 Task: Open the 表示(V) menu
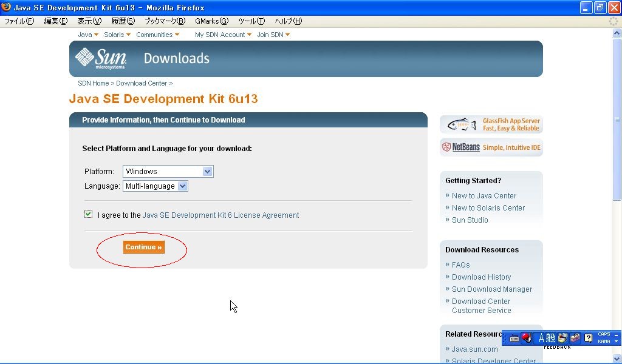pyautogui.click(x=89, y=21)
